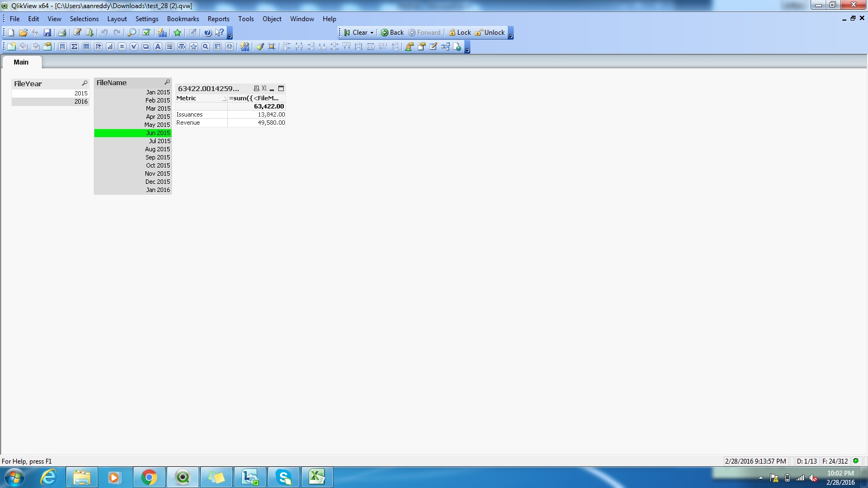
Task: Create a Statistics Box sigma icon
Action: point(74,47)
